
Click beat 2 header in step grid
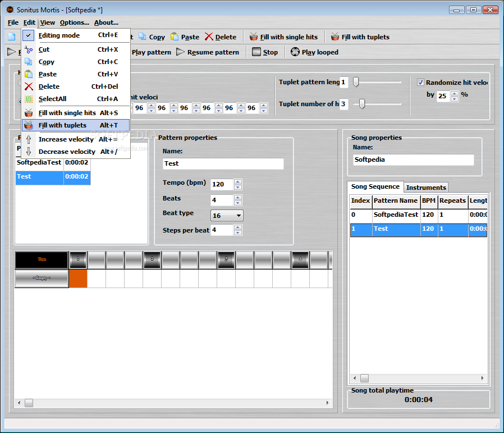(152, 260)
